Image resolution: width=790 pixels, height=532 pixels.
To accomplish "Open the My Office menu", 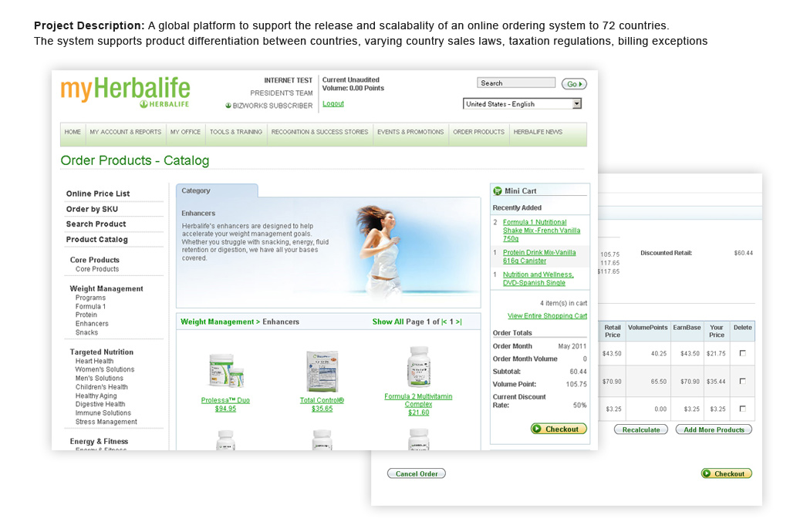I will [185, 132].
